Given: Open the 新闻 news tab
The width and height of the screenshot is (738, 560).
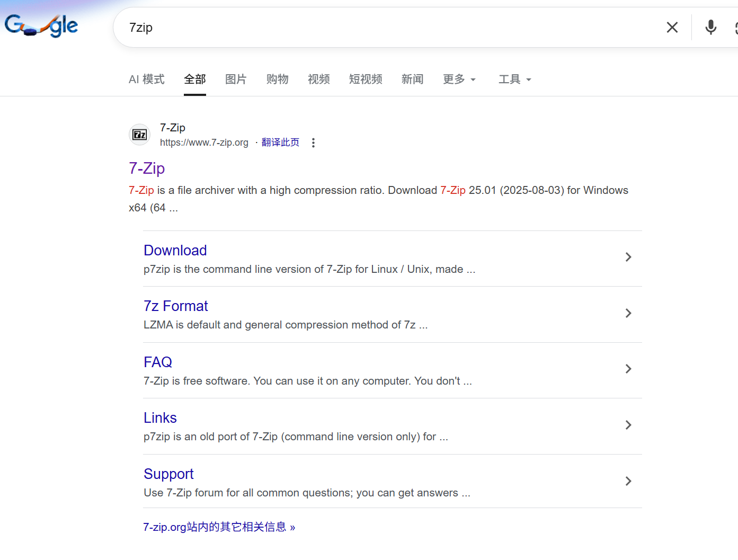Looking at the screenshot, I should pos(412,79).
